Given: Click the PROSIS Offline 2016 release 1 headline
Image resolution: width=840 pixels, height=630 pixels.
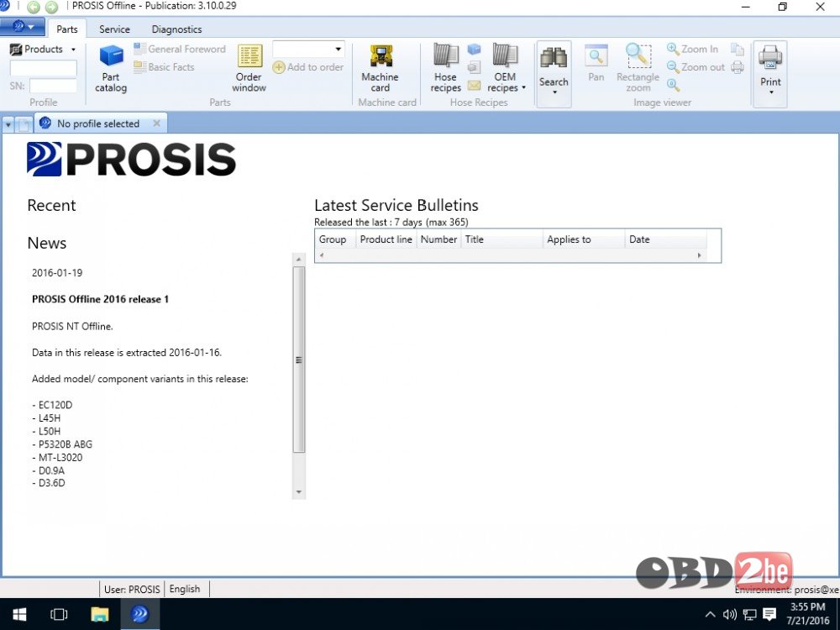Looking at the screenshot, I should (x=100, y=300).
